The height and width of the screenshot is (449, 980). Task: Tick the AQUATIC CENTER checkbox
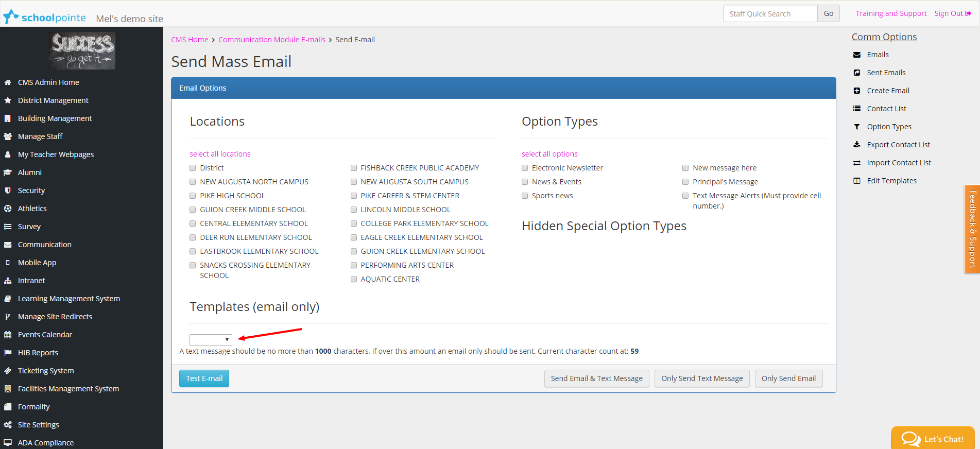pyautogui.click(x=354, y=279)
